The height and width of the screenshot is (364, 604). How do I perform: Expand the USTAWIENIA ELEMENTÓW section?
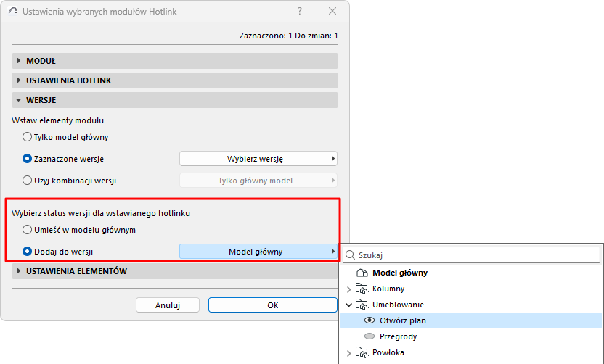pyautogui.click(x=175, y=271)
